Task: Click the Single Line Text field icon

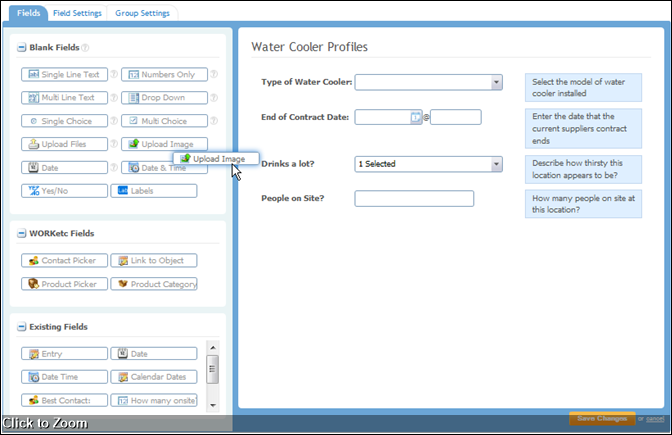Action: [x=33, y=75]
